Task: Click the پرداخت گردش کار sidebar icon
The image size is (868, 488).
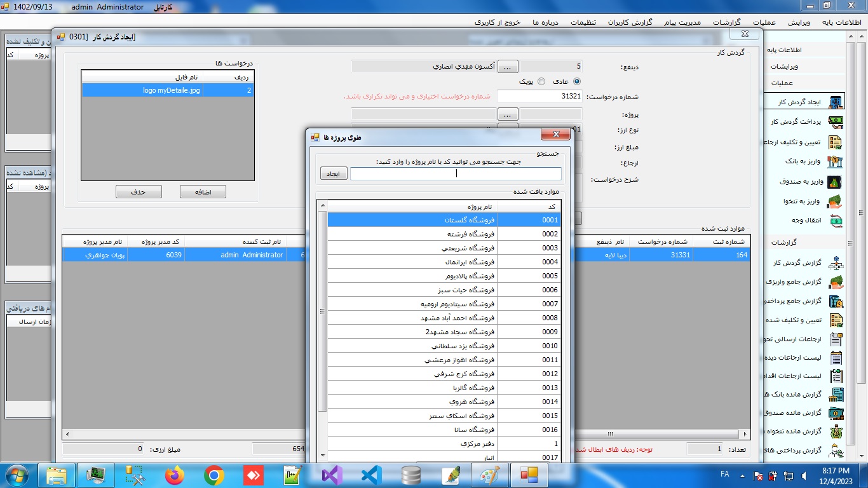Action: point(836,122)
